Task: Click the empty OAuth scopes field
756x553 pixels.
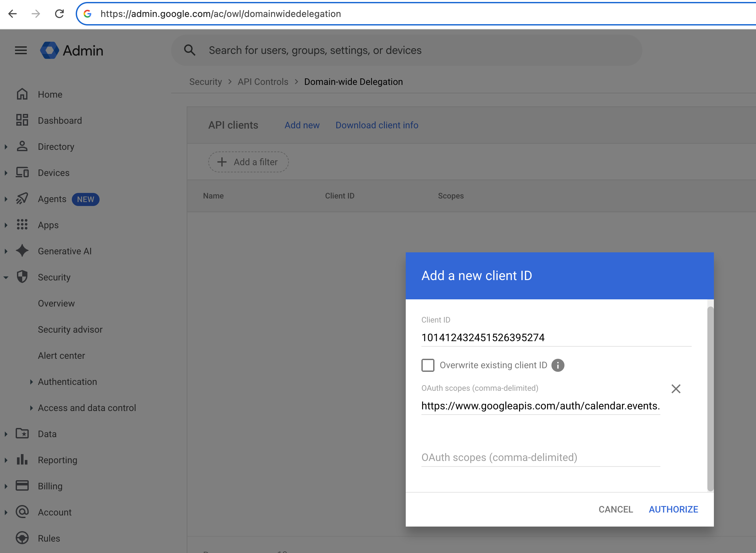Action: (541, 457)
